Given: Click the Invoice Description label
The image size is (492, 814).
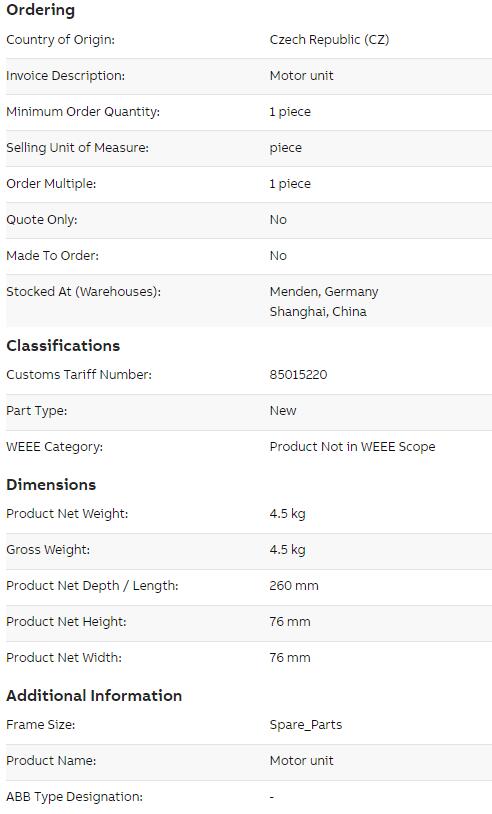Looking at the screenshot, I should tap(65, 76).
